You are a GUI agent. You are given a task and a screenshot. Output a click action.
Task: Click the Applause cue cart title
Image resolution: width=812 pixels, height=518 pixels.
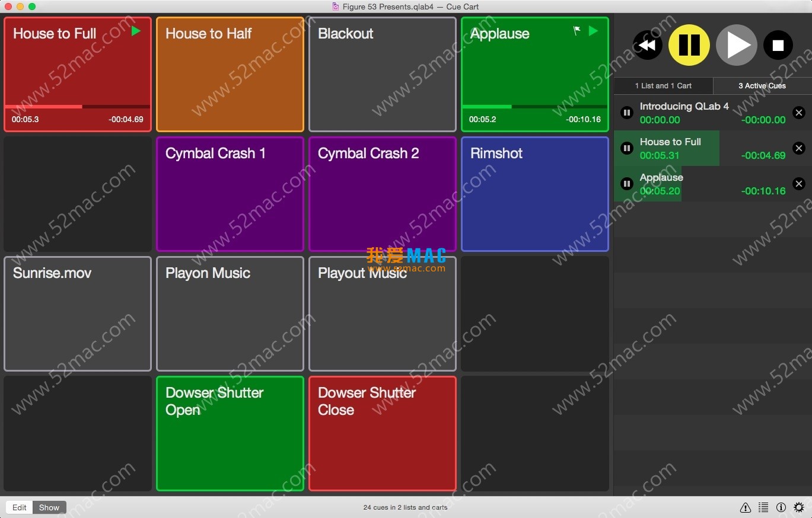[x=499, y=34]
